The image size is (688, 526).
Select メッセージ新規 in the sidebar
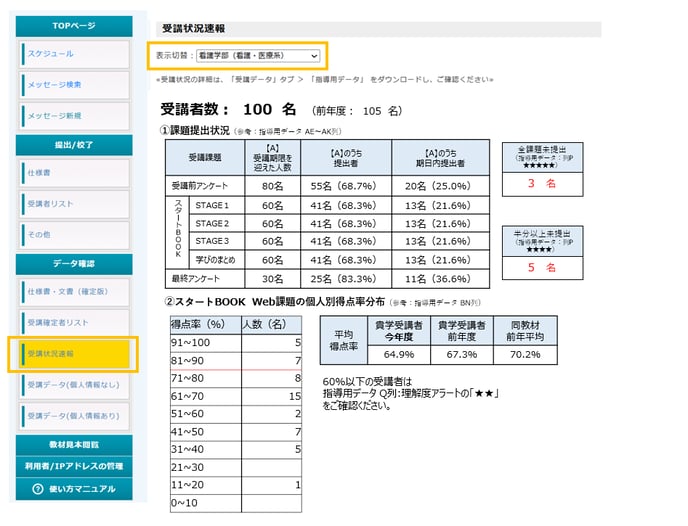click(x=74, y=116)
